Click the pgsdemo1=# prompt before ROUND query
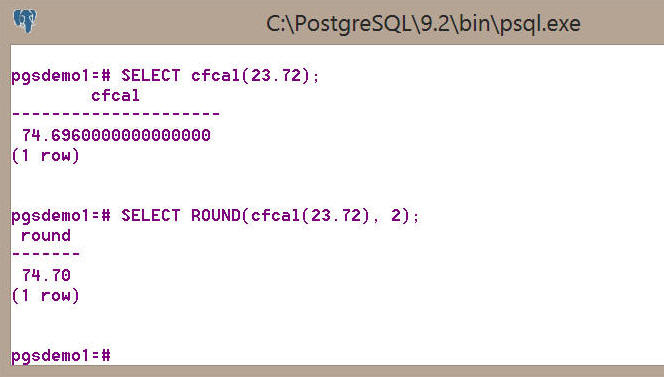664x377 pixels. click(x=61, y=216)
